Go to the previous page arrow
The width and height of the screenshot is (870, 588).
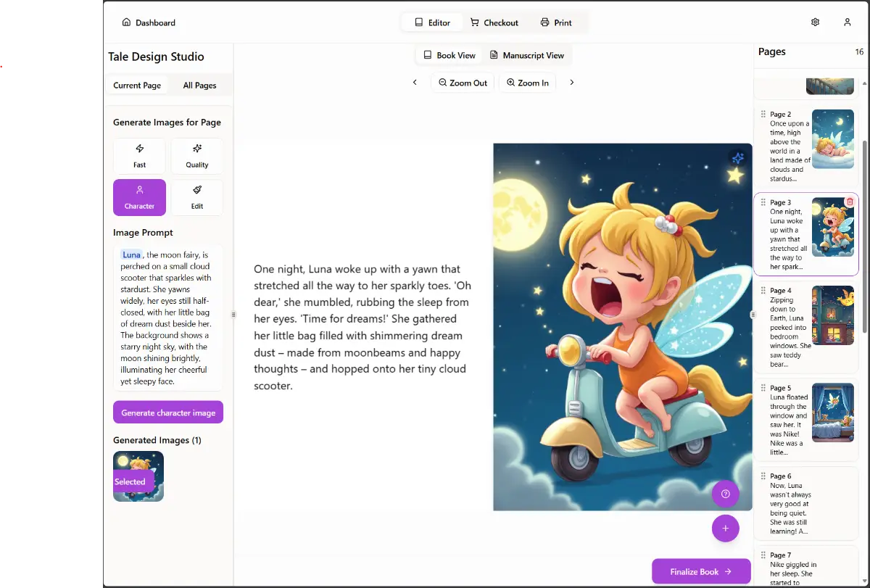coord(415,83)
